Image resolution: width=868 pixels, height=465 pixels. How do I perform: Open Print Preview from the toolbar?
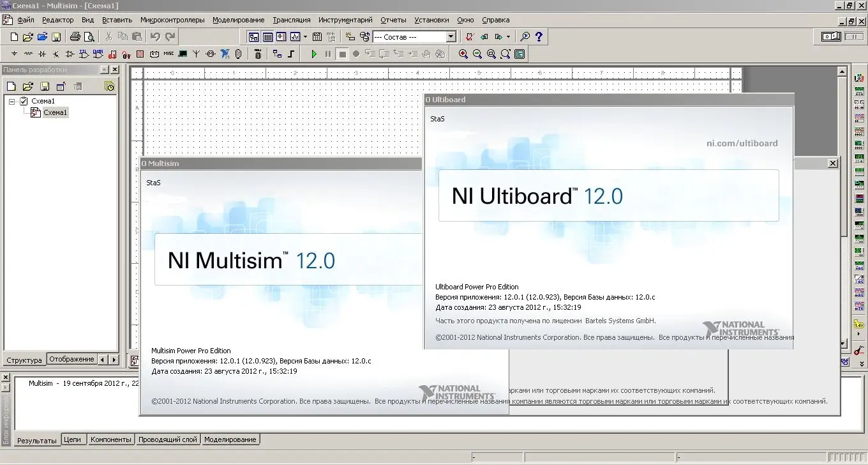point(89,37)
